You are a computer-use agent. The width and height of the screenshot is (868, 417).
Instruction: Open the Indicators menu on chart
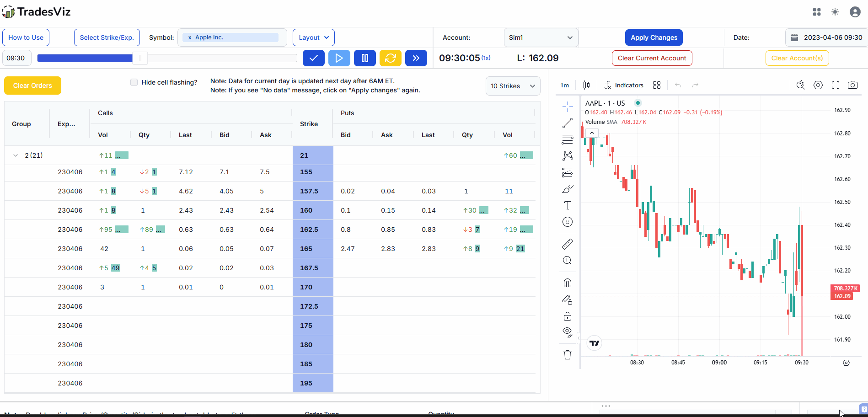624,85
